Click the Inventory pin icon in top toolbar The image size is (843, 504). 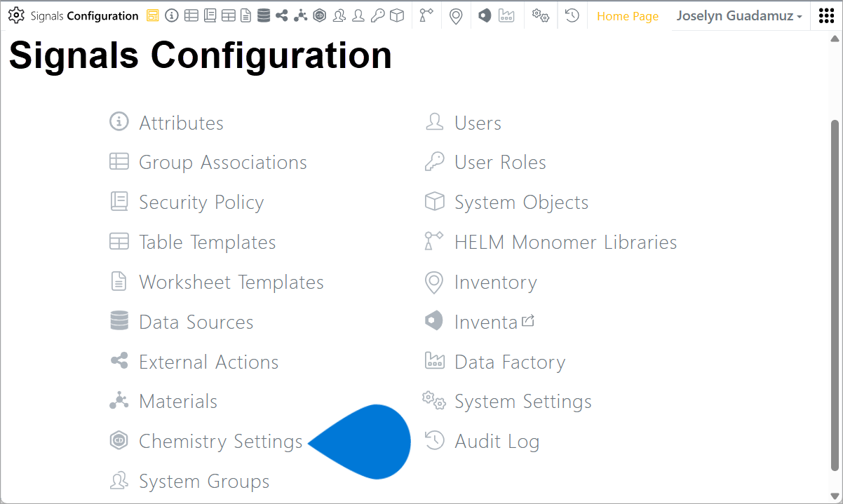pyautogui.click(x=456, y=16)
